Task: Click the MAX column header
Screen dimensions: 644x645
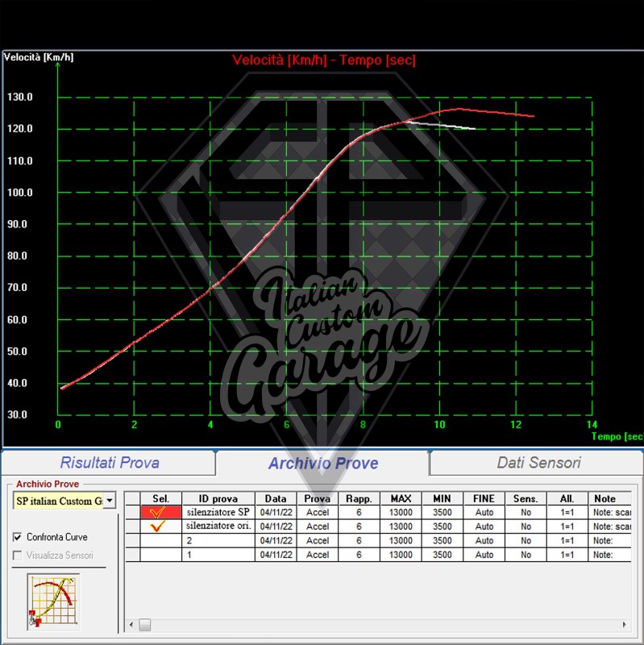Action: coord(401,498)
